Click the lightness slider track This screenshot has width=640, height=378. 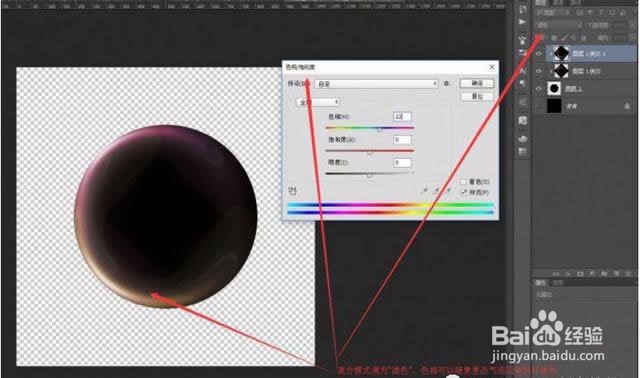pyautogui.click(x=369, y=173)
